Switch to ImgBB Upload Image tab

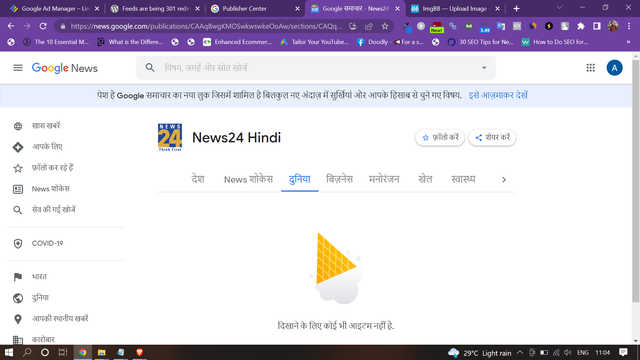(456, 9)
